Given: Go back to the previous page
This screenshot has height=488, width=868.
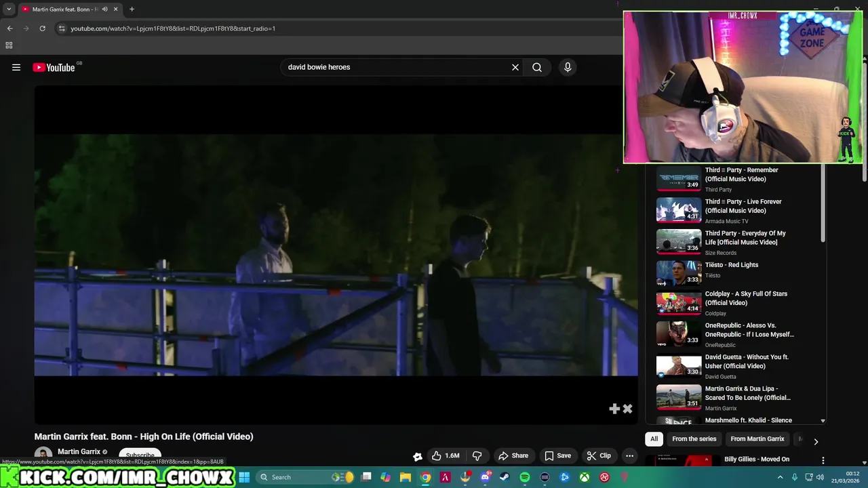Looking at the screenshot, I should (9, 28).
